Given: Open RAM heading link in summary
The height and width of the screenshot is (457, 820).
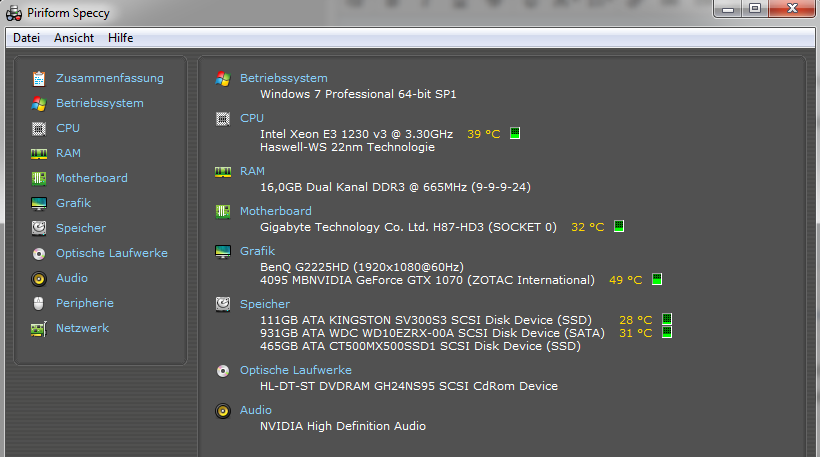Looking at the screenshot, I should tap(253, 171).
